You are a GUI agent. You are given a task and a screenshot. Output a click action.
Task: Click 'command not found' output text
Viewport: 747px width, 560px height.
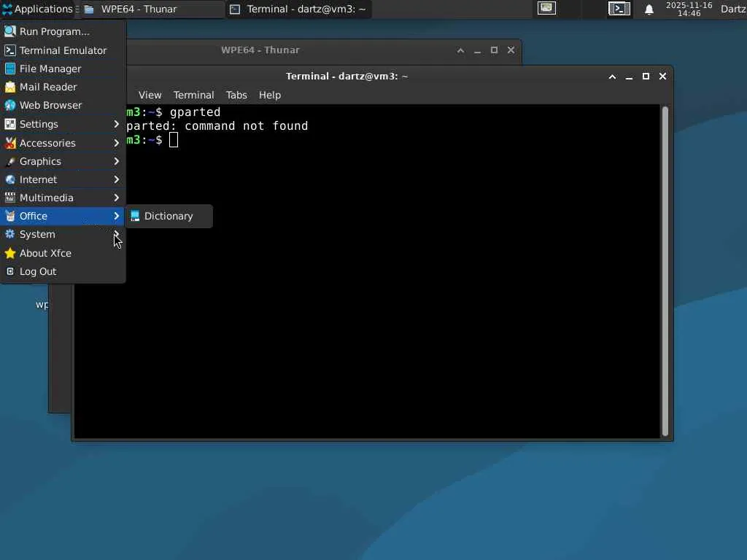tap(247, 126)
